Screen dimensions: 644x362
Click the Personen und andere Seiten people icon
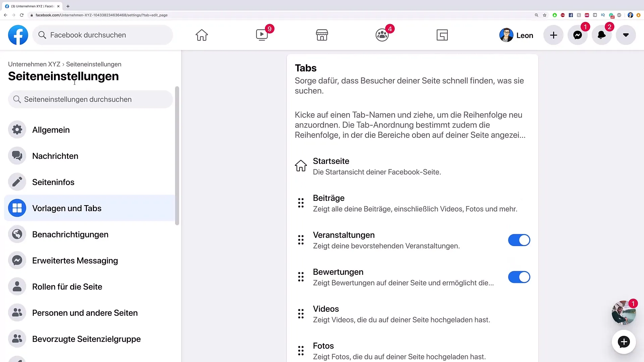pyautogui.click(x=17, y=313)
